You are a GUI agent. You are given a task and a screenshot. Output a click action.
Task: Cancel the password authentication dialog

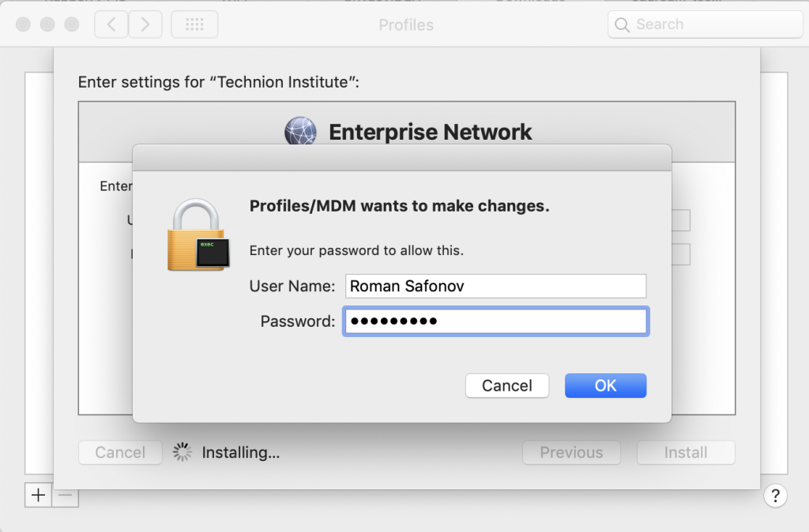pyautogui.click(x=507, y=386)
